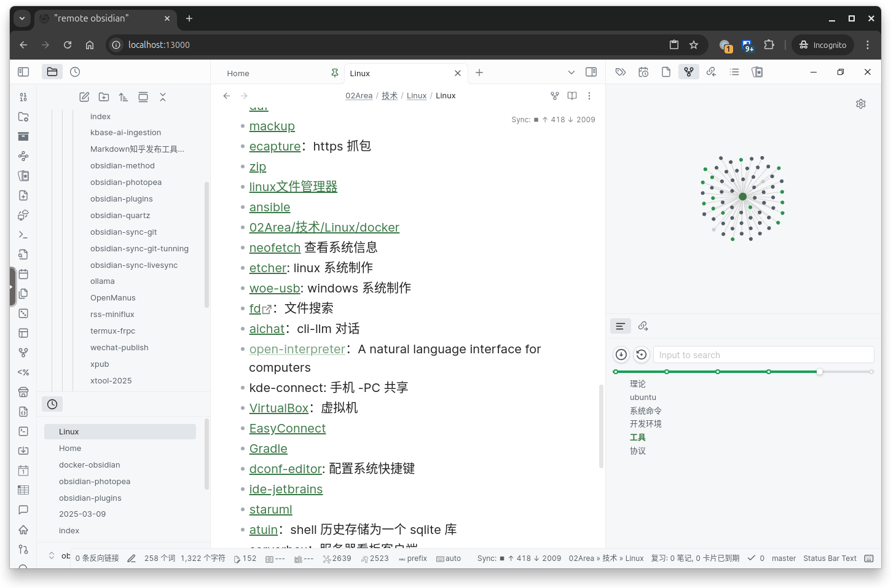The width and height of the screenshot is (891, 588).
Task: Click the heading level slider handle
Action: click(820, 372)
